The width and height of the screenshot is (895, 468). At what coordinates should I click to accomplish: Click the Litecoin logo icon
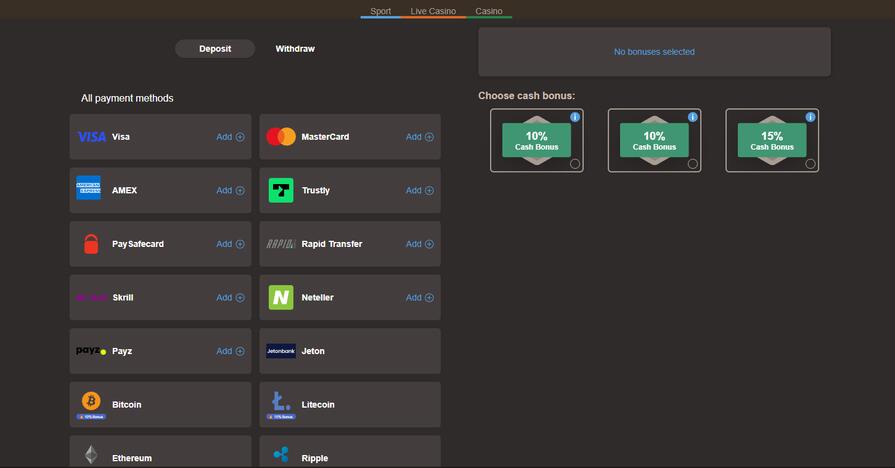281,402
